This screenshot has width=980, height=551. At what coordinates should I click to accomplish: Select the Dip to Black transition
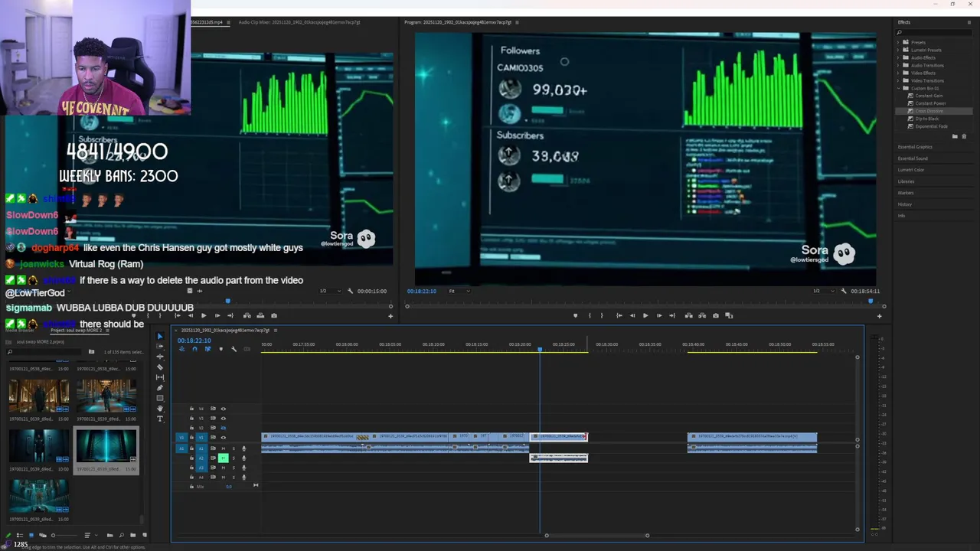pyautogui.click(x=927, y=119)
